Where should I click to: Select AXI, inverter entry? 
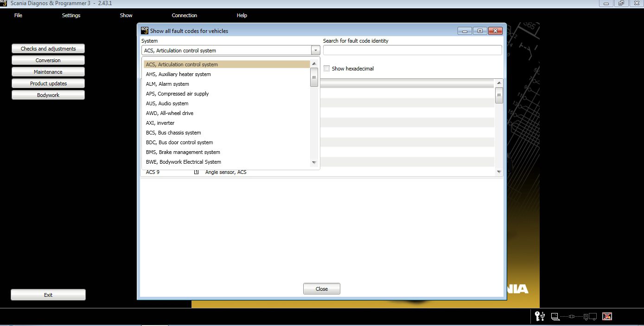(x=226, y=123)
